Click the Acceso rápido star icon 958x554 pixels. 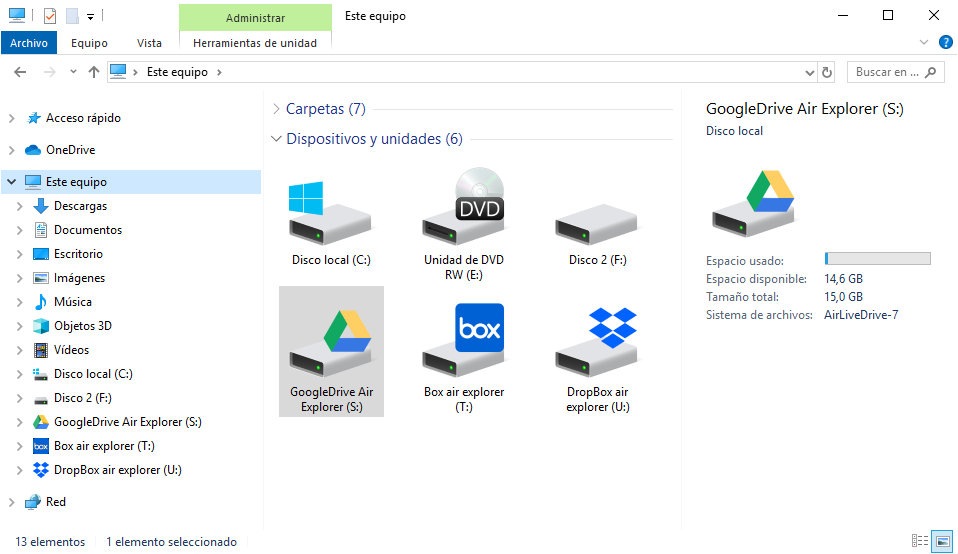34,118
